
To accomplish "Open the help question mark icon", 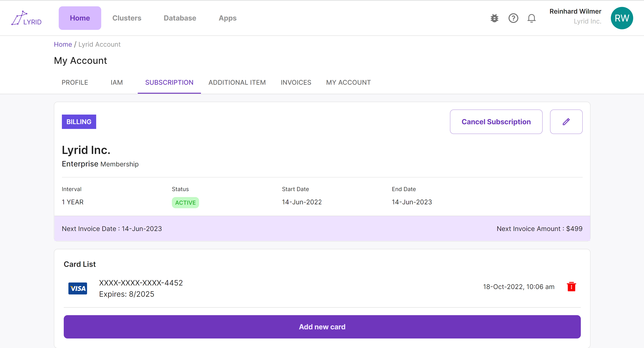I will tap(513, 18).
